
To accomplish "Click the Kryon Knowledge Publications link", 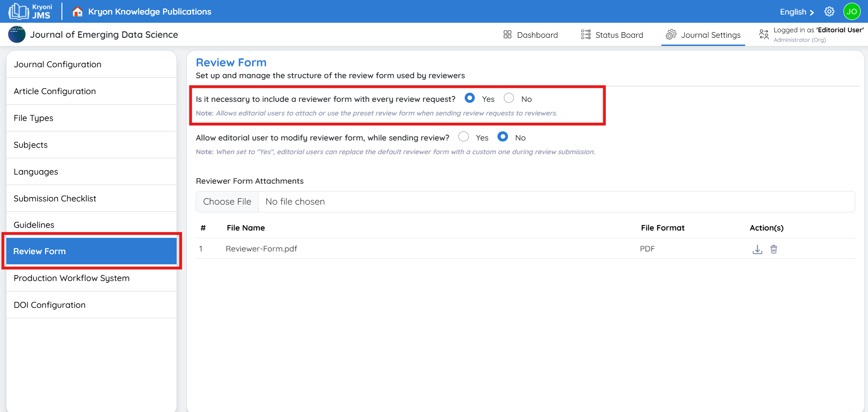I will 149,11.
